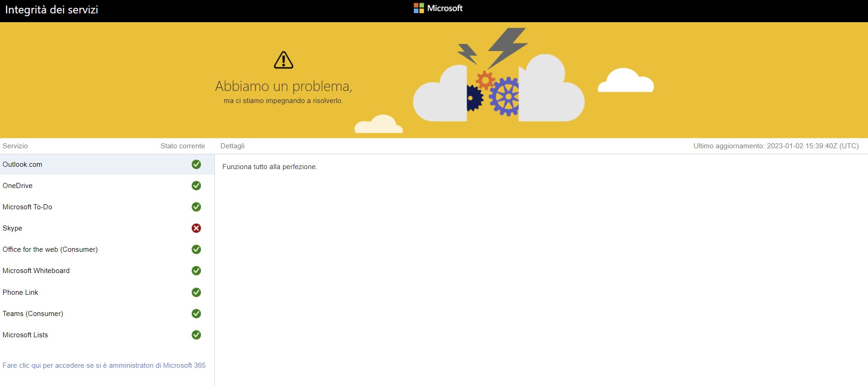The width and height of the screenshot is (868, 389).
Task: Click the Integrità dei servizi page title
Action: click(x=52, y=10)
